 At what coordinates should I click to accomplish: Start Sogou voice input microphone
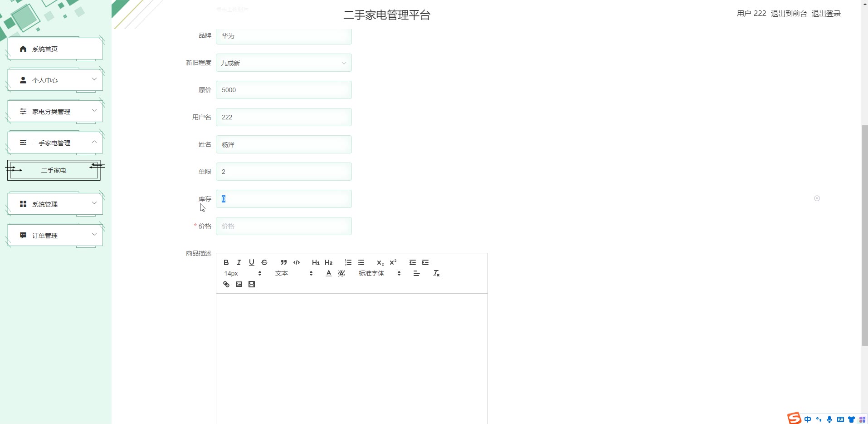click(x=829, y=419)
